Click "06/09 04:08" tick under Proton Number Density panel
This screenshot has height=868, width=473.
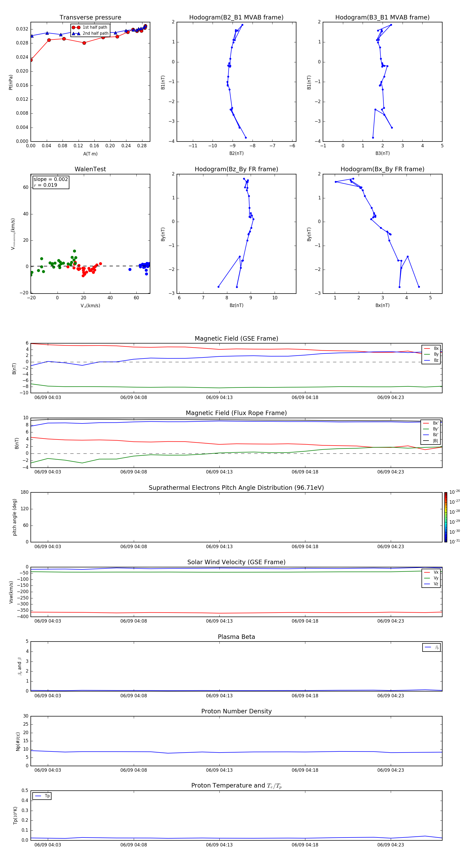pyautogui.click(x=134, y=770)
